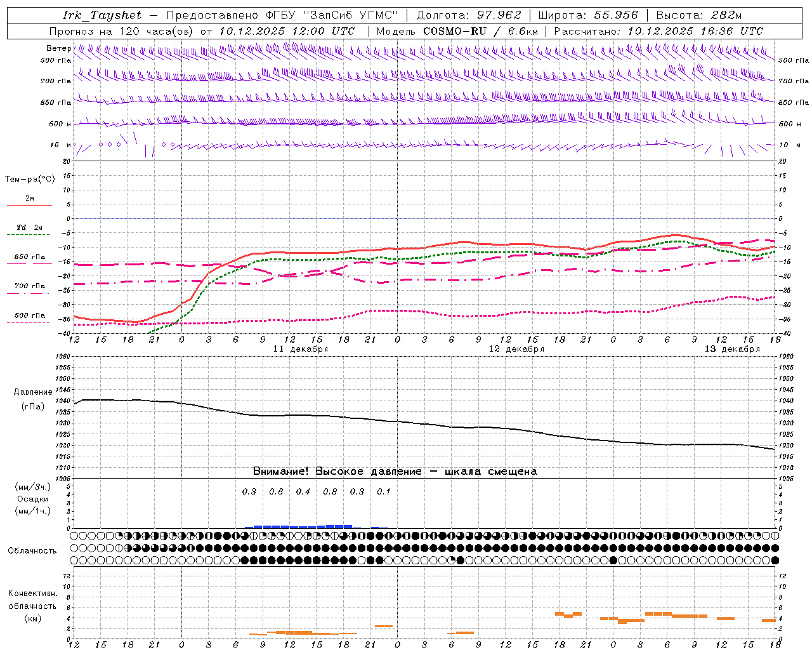812x650 pixels.
Task: Click the elevation text "Высота: 282м"
Action: [x=698, y=15]
